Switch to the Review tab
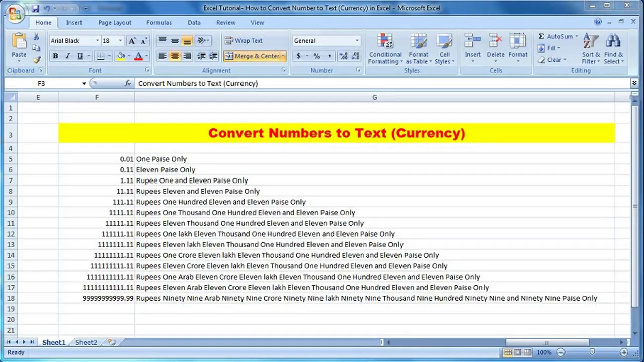This screenshot has height=362, width=644. 226,23
